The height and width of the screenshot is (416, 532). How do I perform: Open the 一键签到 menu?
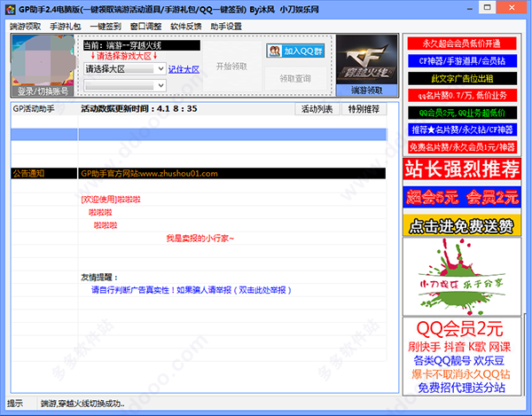coord(106,27)
